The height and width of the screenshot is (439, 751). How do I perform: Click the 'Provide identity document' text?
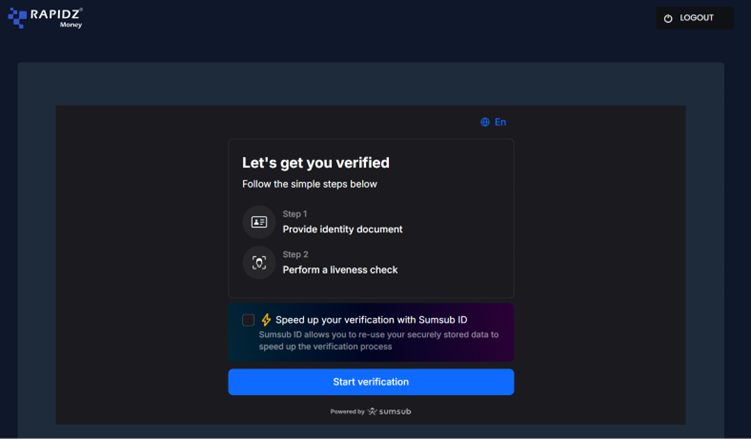coord(342,229)
